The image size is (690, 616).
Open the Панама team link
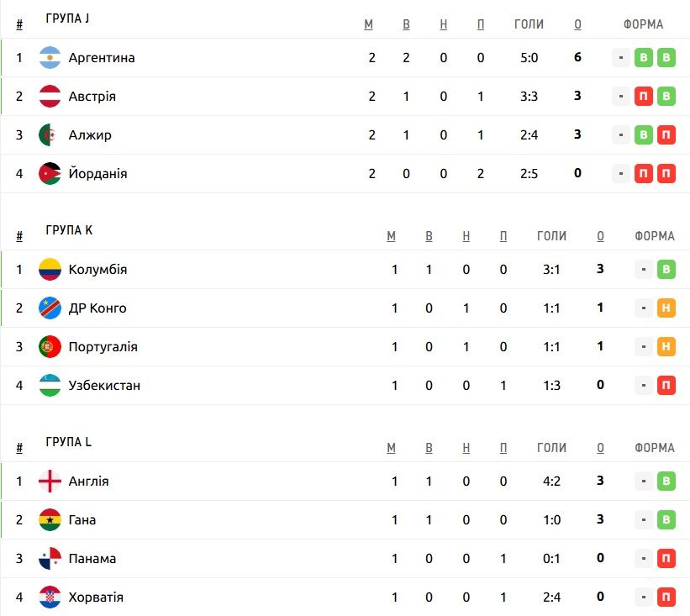[92, 559]
